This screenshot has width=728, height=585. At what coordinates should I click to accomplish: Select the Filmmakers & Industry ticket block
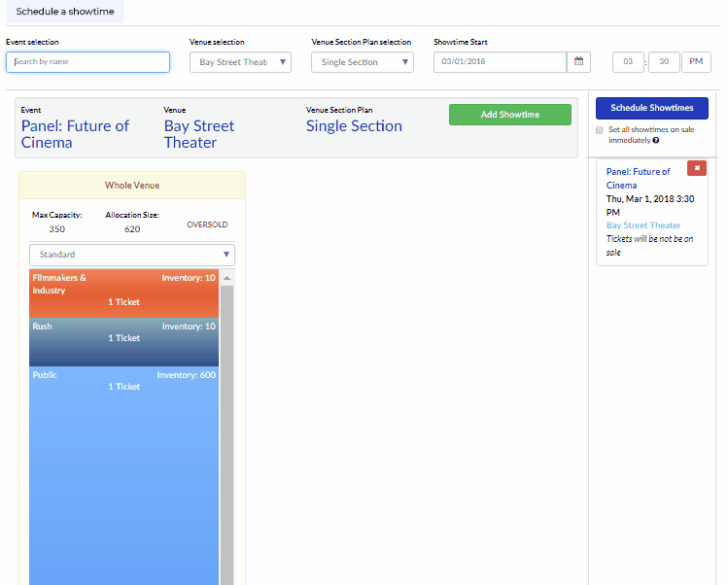pyautogui.click(x=124, y=293)
